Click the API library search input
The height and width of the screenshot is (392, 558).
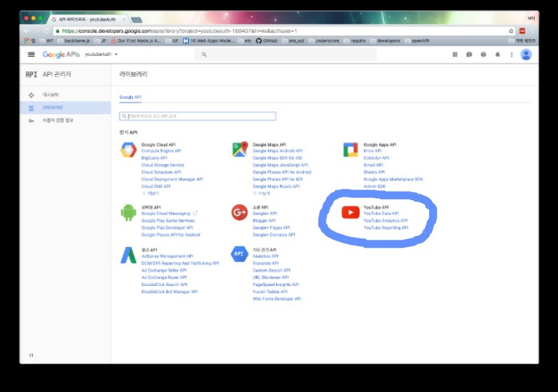click(198, 116)
